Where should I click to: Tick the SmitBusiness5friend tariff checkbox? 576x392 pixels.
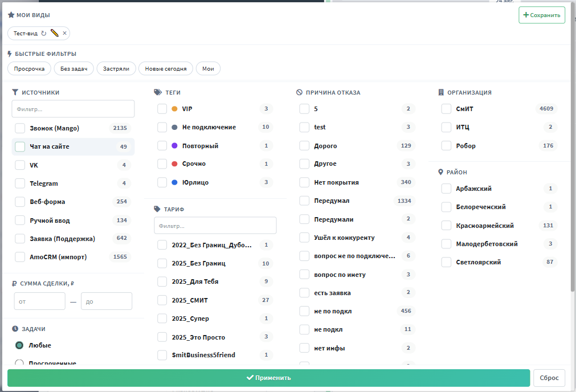pos(162,355)
